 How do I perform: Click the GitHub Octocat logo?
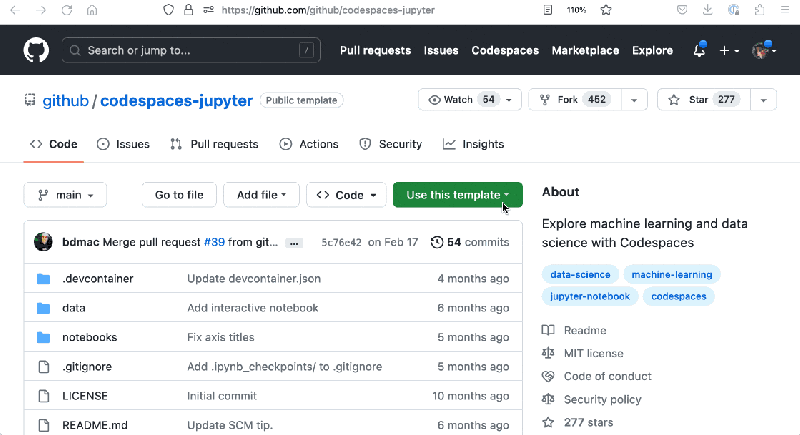pos(36,50)
